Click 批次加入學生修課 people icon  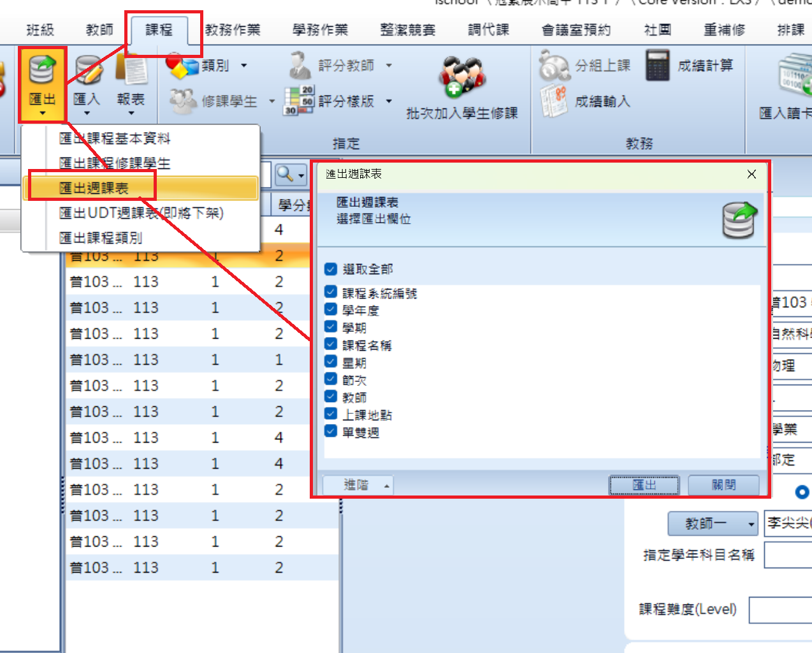tap(461, 77)
